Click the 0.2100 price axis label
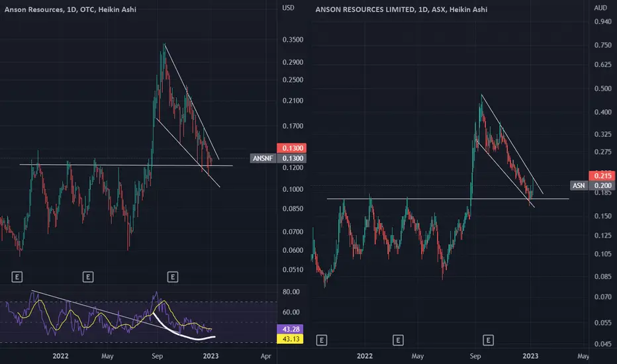The height and width of the screenshot is (364, 617). pos(293,101)
